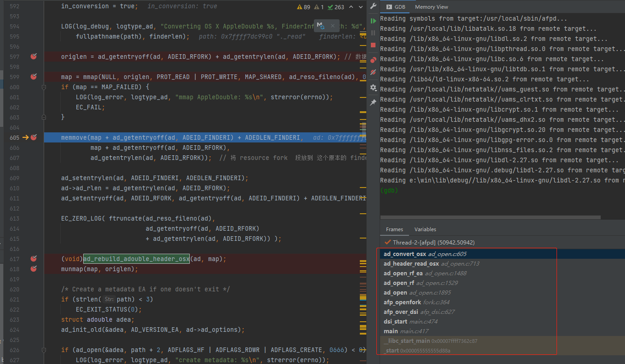This screenshot has width=625, height=364.
Task: Open debugger gear settings menu
Action: pos(373,87)
